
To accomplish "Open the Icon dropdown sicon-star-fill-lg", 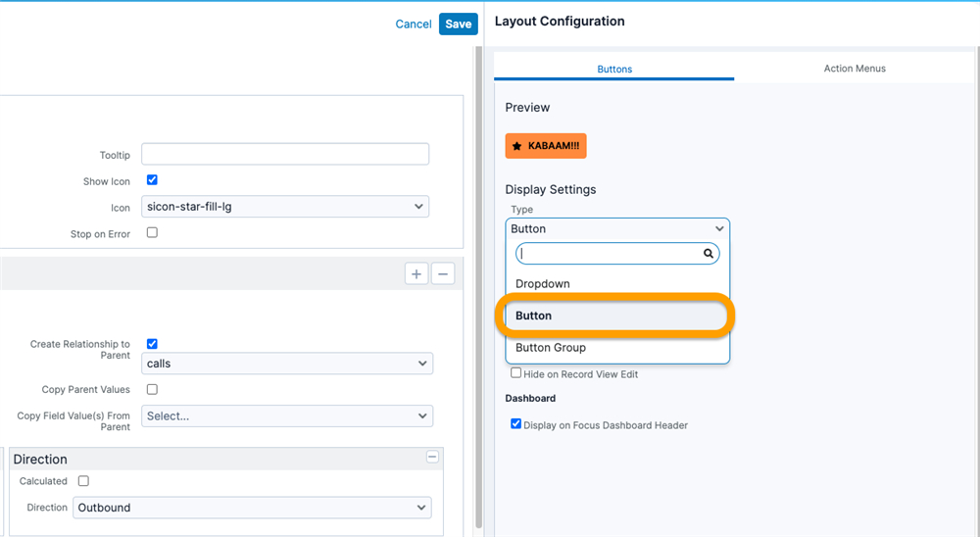I will point(284,207).
